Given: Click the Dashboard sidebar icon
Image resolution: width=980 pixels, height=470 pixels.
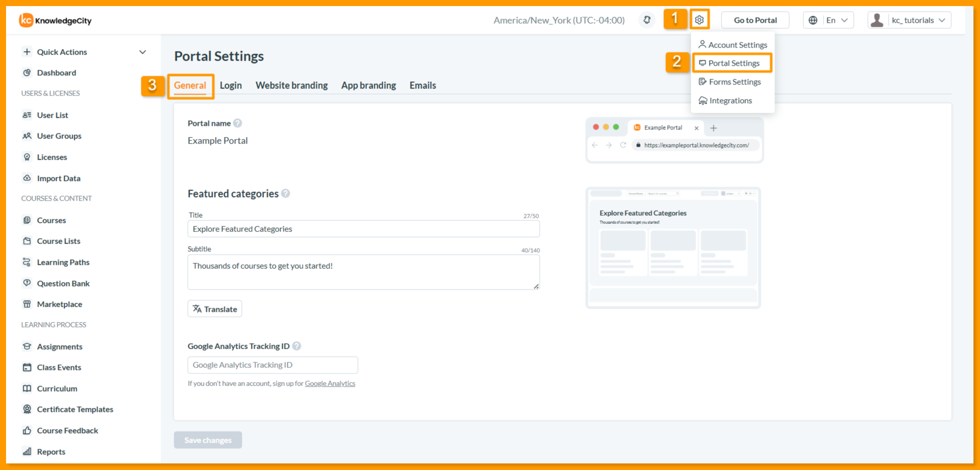Looking at the screenshot, I should click(27, 72).
